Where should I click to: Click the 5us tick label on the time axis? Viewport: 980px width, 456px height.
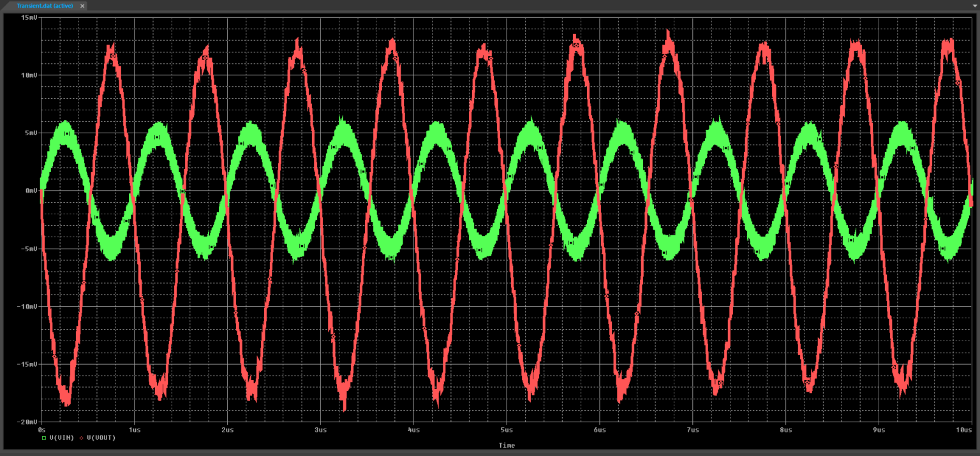click(506, 430)
